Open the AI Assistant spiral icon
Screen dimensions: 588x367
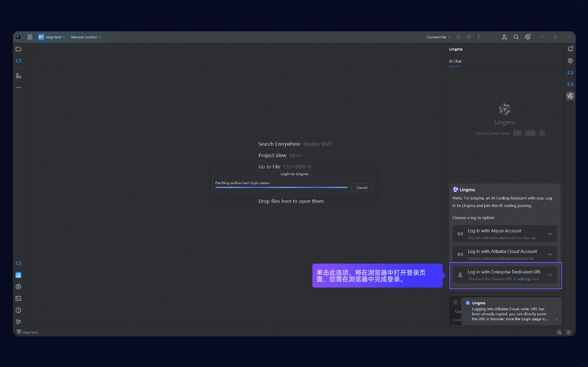tap(570, 61)
